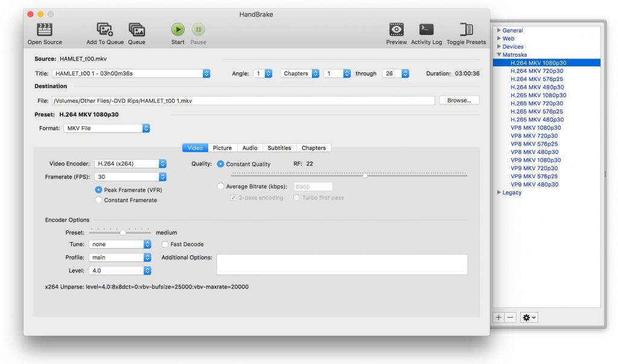Screen dimensions: 618x364
Task: Enable the Fast Decode checkbox
Action: tap(165, 244)
